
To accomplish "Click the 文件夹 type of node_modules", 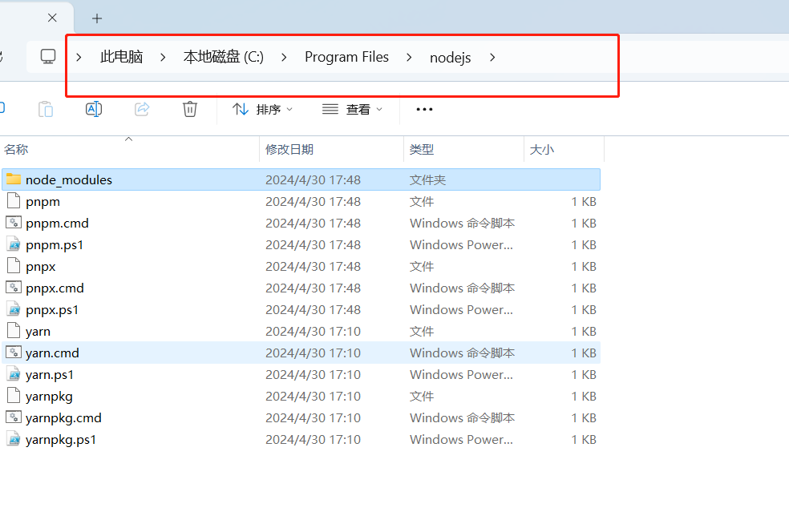I will click(427, 179).
